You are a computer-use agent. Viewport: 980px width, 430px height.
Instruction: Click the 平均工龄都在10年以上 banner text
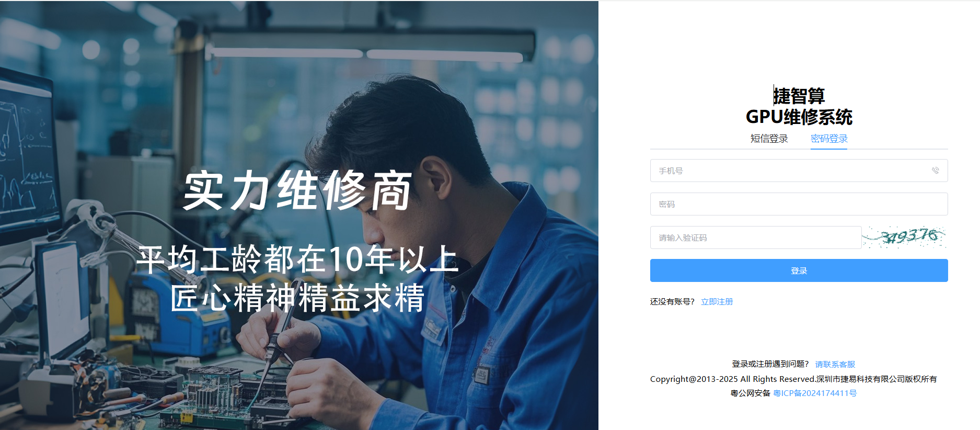(x=298, y=259)
